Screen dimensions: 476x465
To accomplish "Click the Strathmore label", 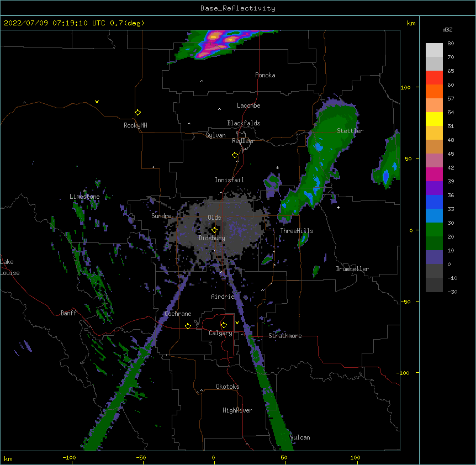I will [285, 336].
